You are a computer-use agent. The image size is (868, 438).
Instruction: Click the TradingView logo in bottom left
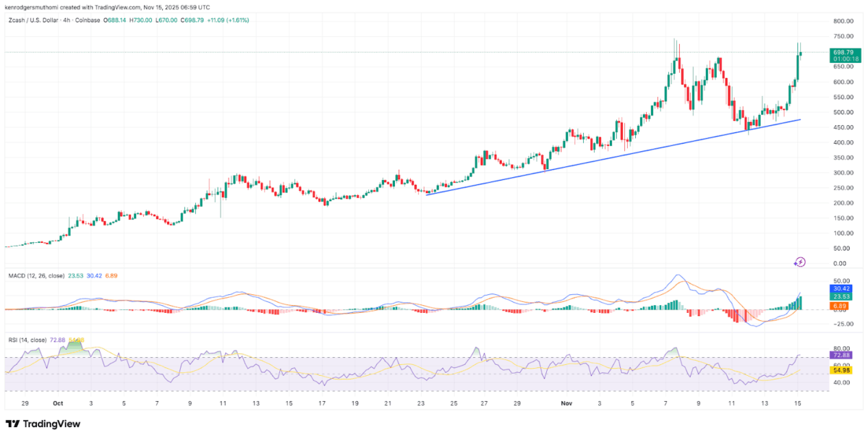(43, 424)
